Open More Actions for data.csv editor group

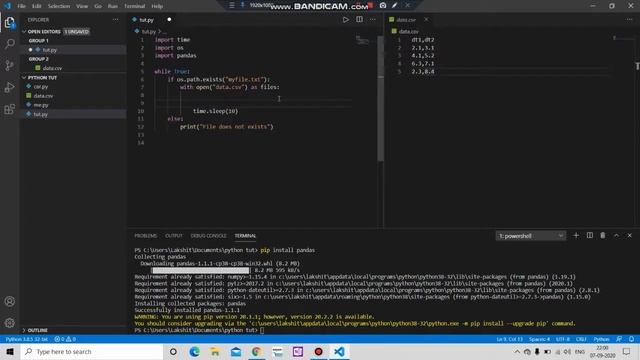click(629, 20)
